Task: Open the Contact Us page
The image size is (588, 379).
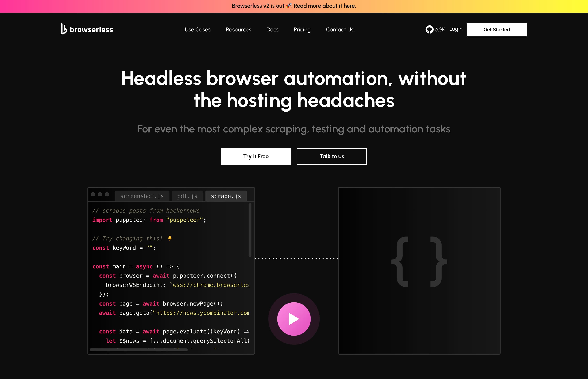Action: [x=340, y=29]
